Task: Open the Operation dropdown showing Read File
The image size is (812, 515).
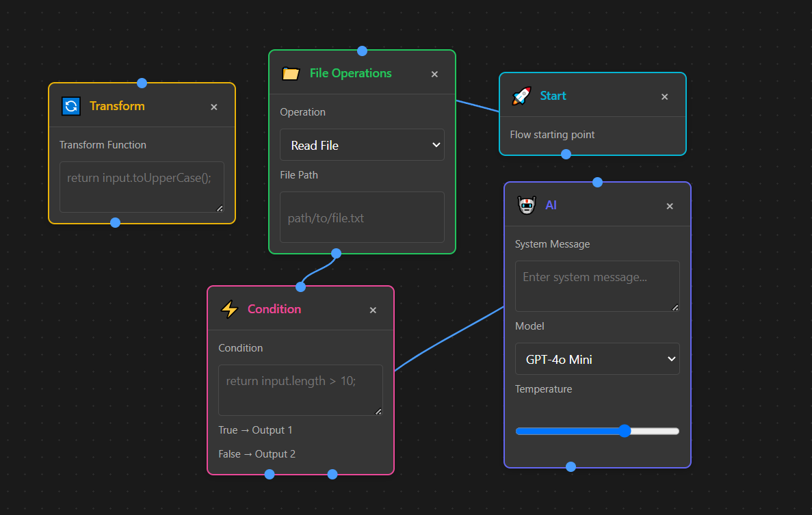Action: pos(362,145)
